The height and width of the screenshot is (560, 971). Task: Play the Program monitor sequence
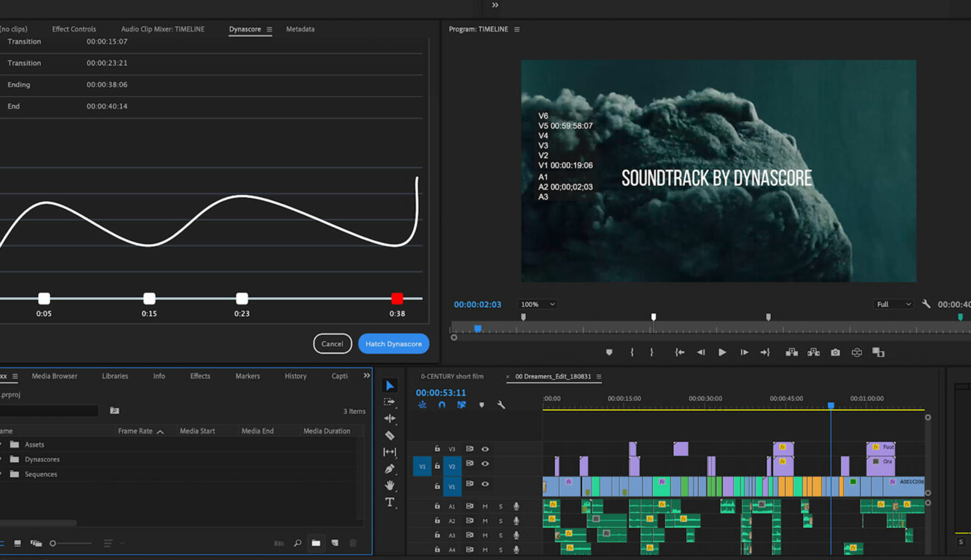click(722, 352)
